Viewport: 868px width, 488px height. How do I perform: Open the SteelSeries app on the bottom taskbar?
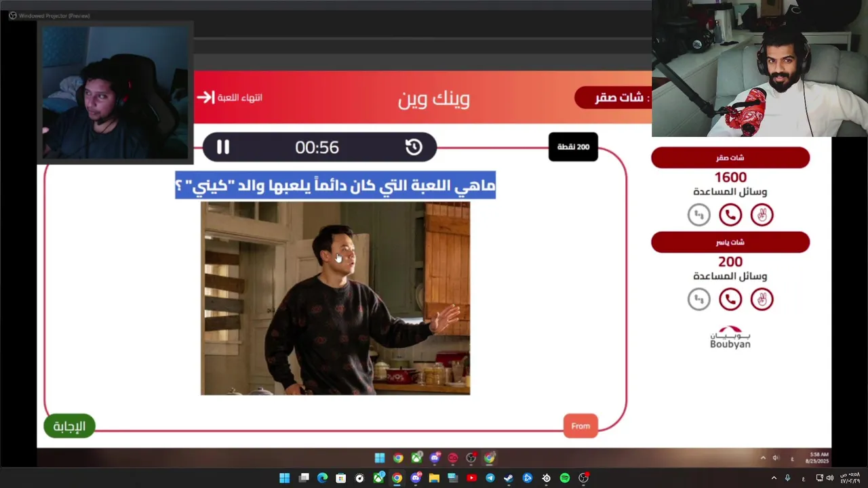546,478
